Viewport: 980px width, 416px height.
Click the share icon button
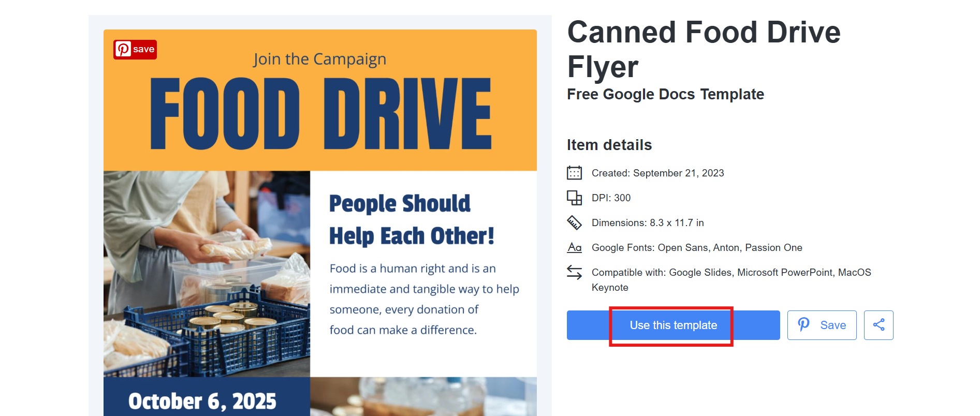[879, 325]
